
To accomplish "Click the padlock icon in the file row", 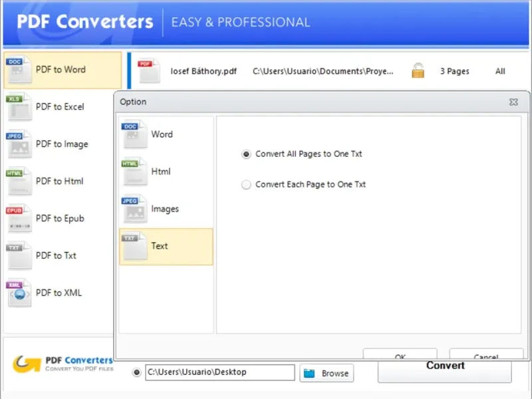I will [418, 70].
